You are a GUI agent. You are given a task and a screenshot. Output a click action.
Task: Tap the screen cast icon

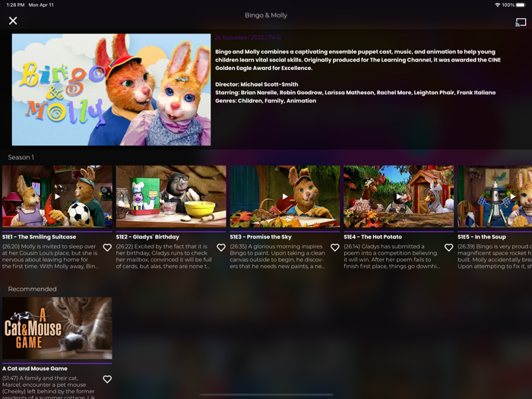tap(521, 22)
